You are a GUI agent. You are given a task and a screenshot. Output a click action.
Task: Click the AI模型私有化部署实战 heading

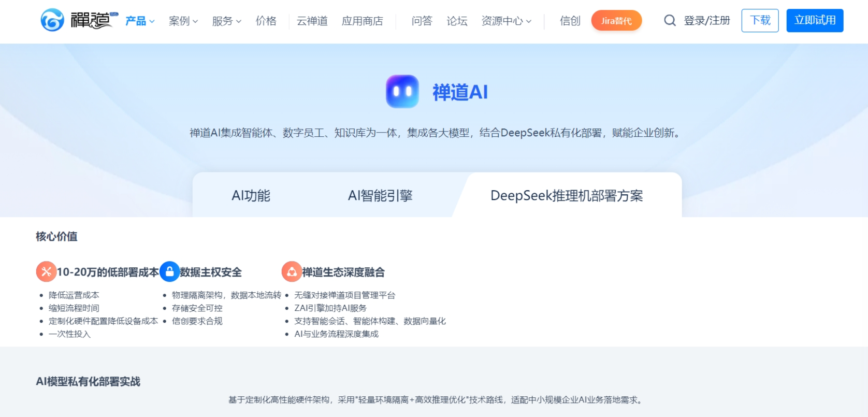pyautogui.click(x=88, y=382)
